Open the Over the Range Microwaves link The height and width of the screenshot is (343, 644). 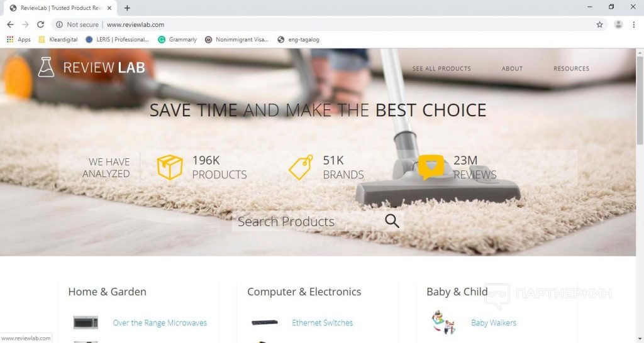pos(160,323)
